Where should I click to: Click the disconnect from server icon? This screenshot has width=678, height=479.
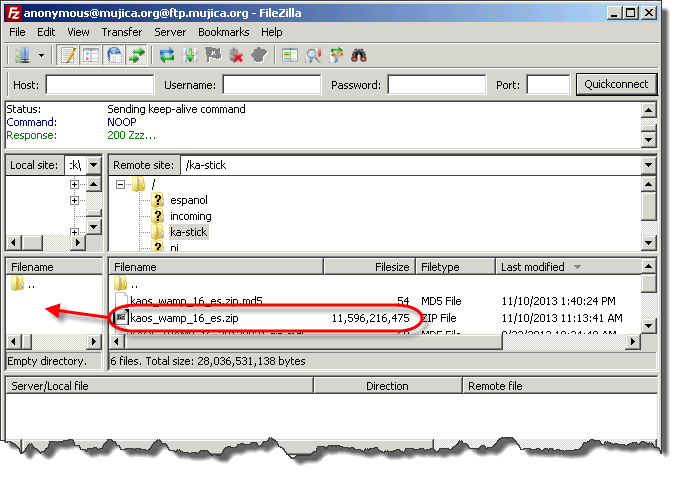tap(237, 55)
